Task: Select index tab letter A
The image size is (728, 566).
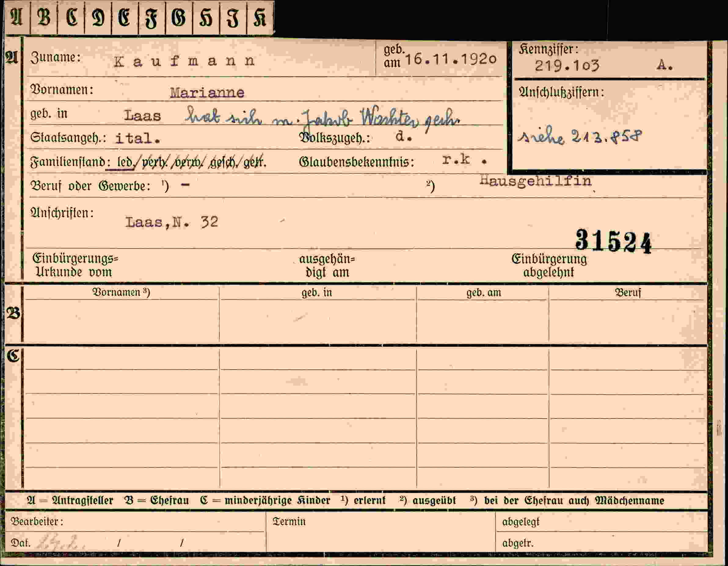Action: tap(17, 17)
